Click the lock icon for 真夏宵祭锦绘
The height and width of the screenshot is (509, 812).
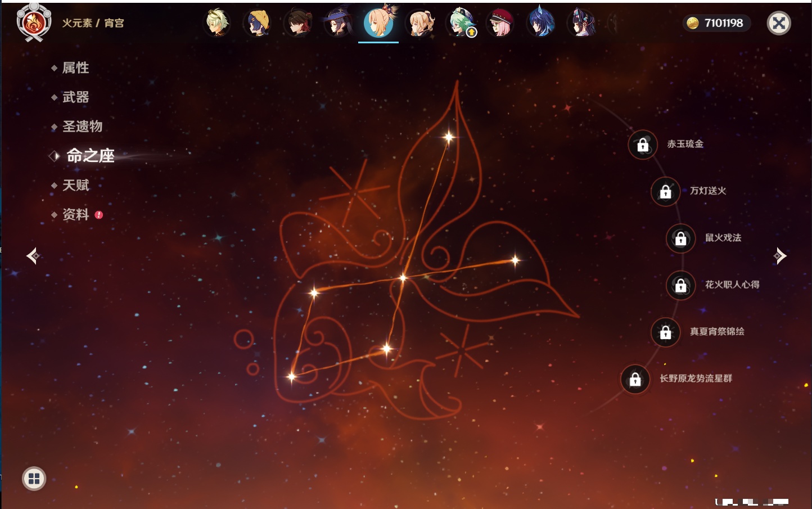tap(666, 332)
